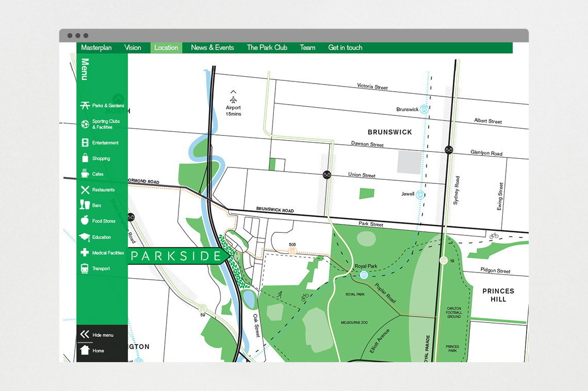588x391 pixels.
Task: Switch to the News & Events tab
Action: pos(212,48)
